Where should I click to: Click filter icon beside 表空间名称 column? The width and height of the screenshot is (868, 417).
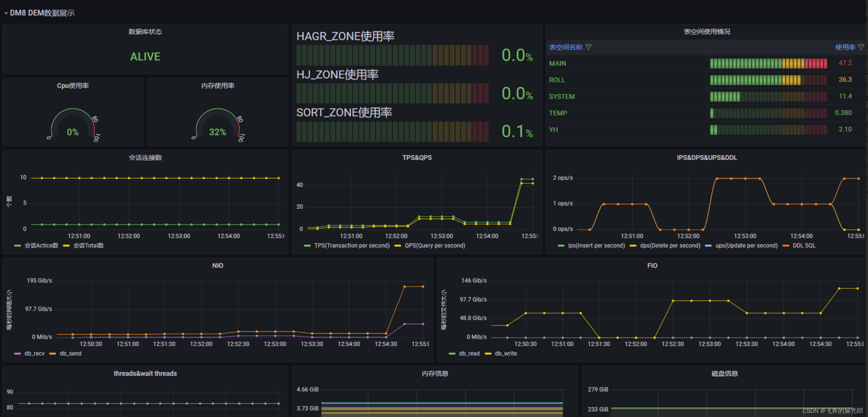(588, 47)
